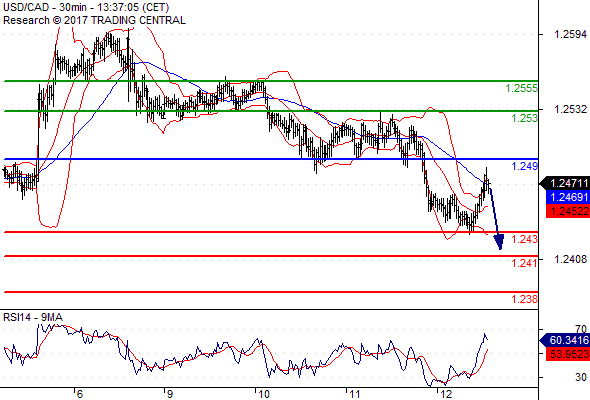Click date marker 6 on time axis
Viewport: 590px width, 400px height.
click(x=79, y=394)
